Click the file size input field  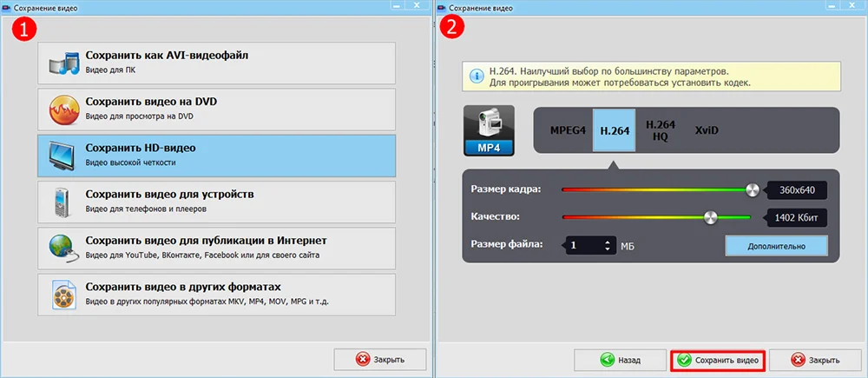coord(584,246)
